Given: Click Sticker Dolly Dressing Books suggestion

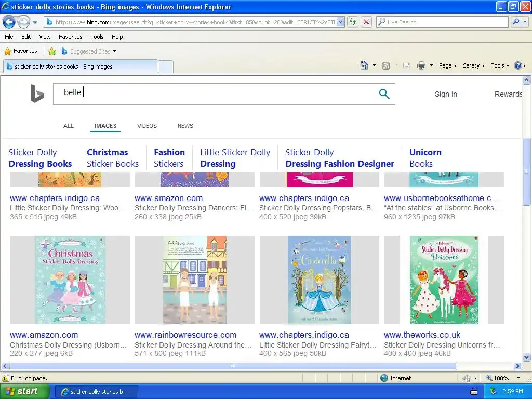Looking at the screenshot, I should tap(40, 158).
